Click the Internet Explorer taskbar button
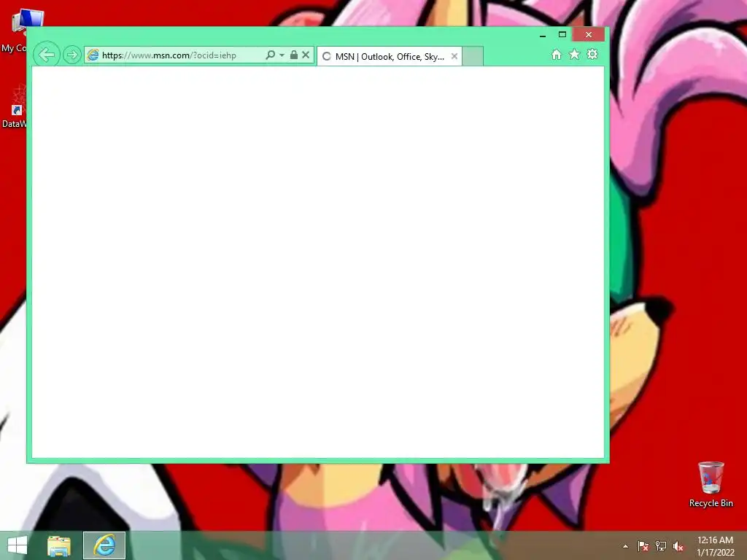The image size is (747, 560). pyautogui.click(x=104, y=545)
